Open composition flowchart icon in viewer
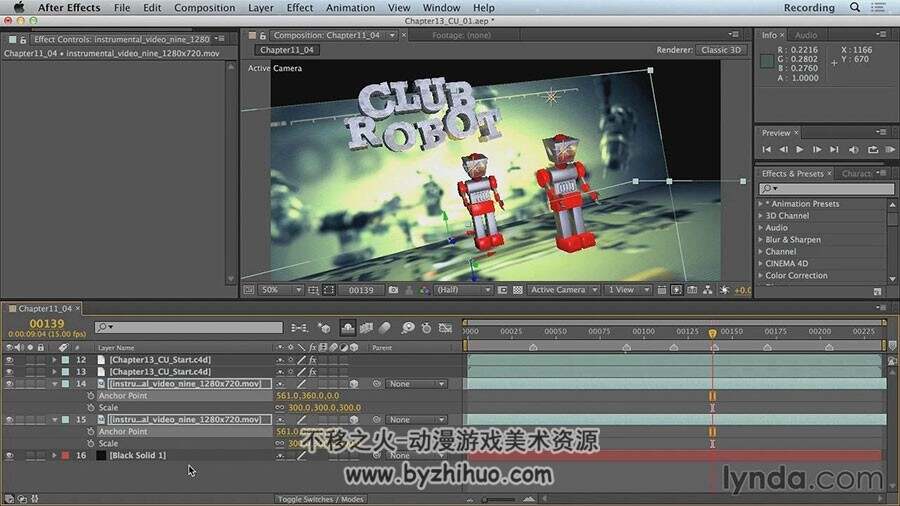This screenshot has width=900, height=506. 708,290
